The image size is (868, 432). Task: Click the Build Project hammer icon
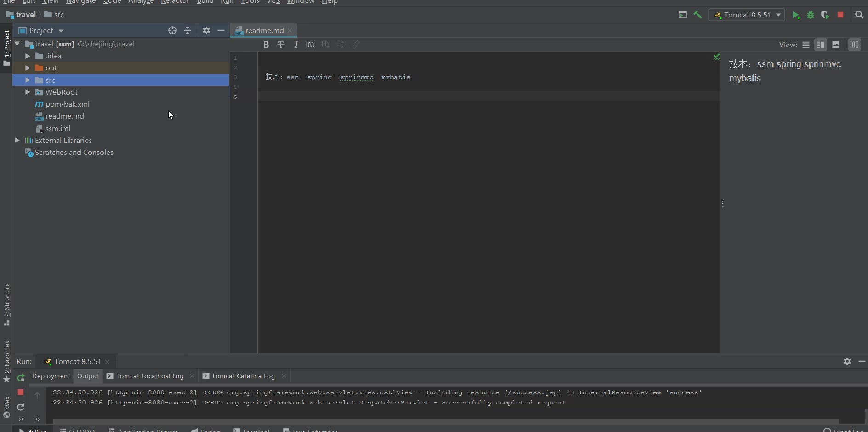coord(698,15)
